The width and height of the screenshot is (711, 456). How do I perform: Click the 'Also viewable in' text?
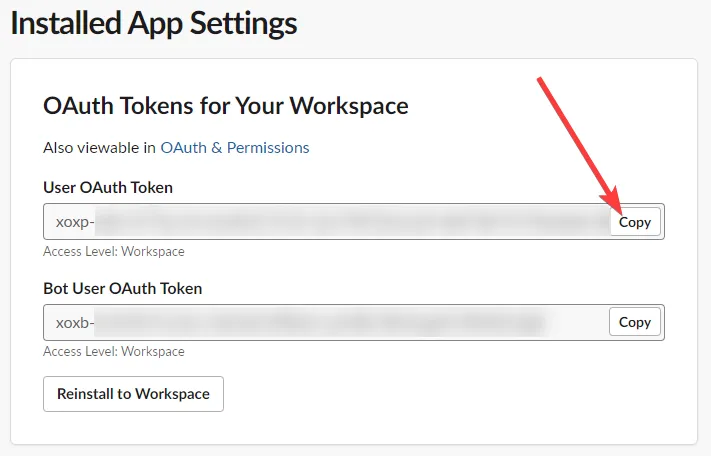coord(99,147)
